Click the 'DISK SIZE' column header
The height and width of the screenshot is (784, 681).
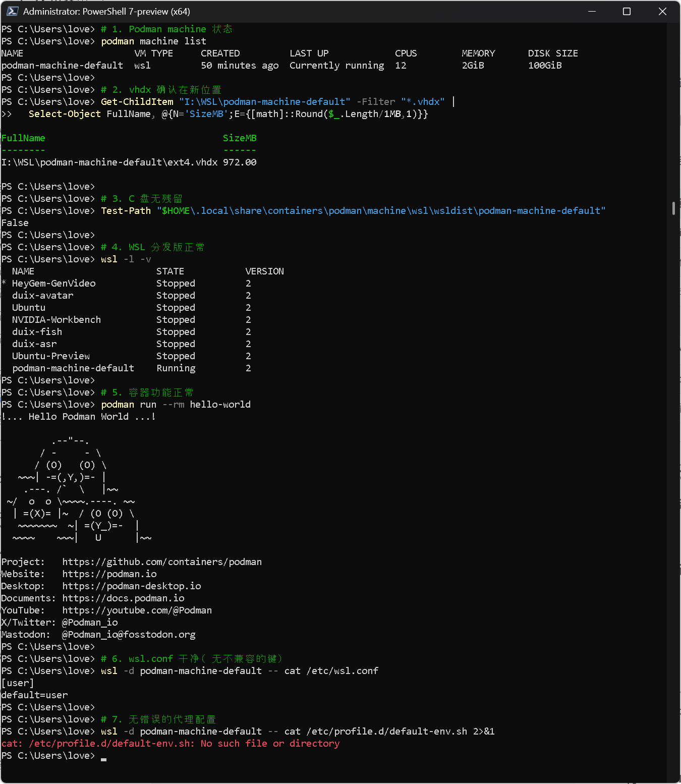click(553, 53)
